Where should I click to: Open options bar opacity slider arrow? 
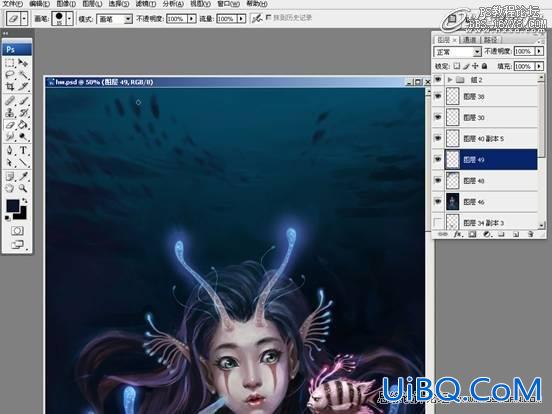(x=192, y=19)
